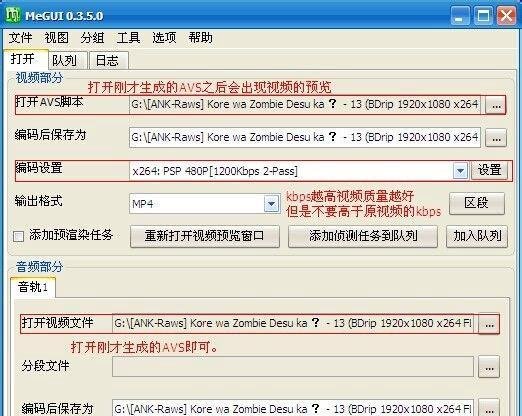Screen dimensions: 522x416
Task: Switch to the 日志 tab
Action: click(x=109, y=61)
